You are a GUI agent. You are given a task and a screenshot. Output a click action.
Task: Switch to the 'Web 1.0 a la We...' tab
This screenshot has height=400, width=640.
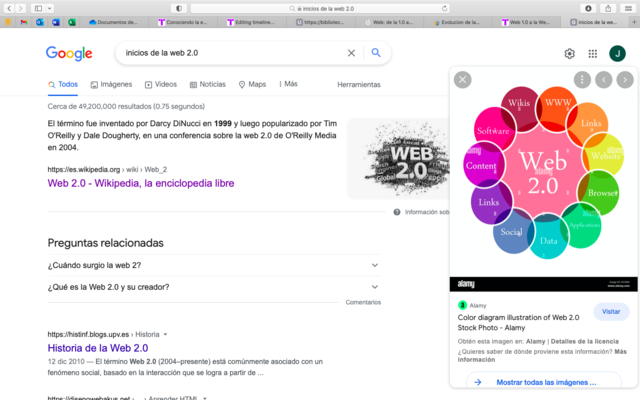526,22
